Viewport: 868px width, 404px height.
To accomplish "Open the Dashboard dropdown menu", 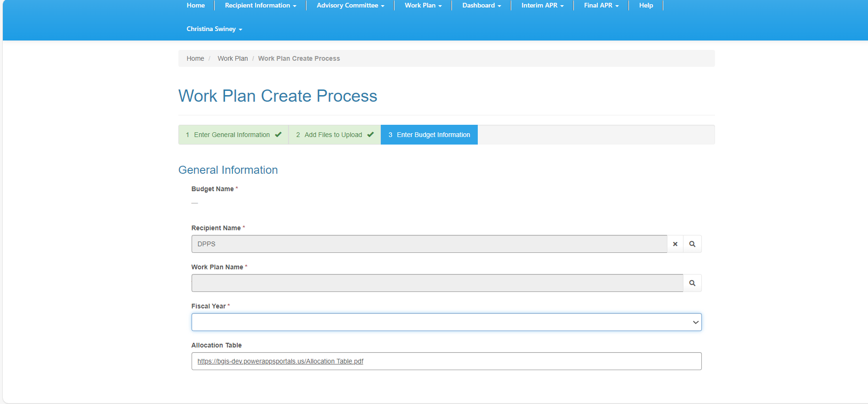I will [x=481, y=6].
